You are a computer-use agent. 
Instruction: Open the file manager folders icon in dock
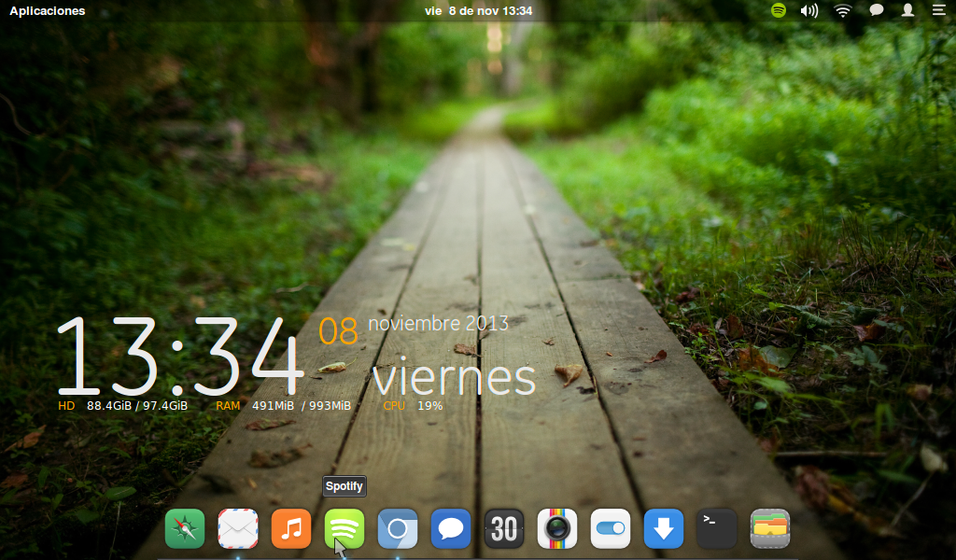click(770, 528)
